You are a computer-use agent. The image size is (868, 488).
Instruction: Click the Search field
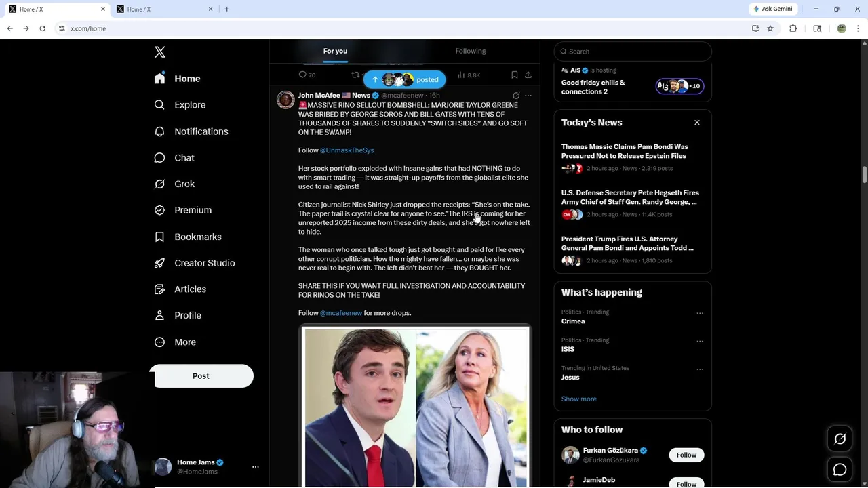[x=633, y=52]
